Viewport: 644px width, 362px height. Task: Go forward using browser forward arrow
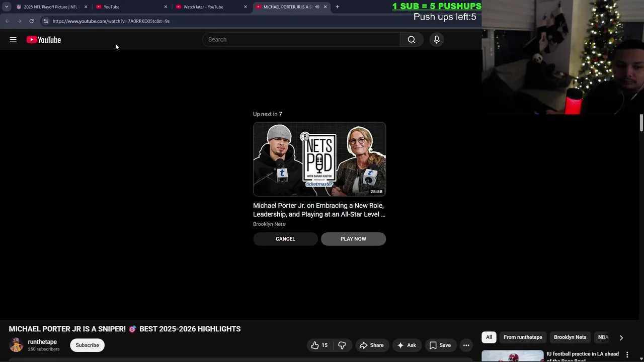19,21
